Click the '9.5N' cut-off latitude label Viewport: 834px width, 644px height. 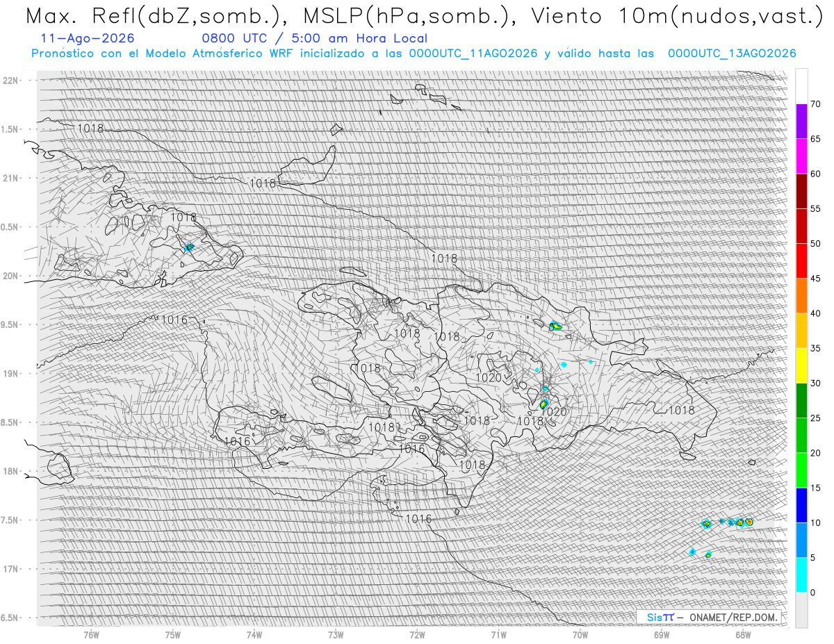point(10,324)
